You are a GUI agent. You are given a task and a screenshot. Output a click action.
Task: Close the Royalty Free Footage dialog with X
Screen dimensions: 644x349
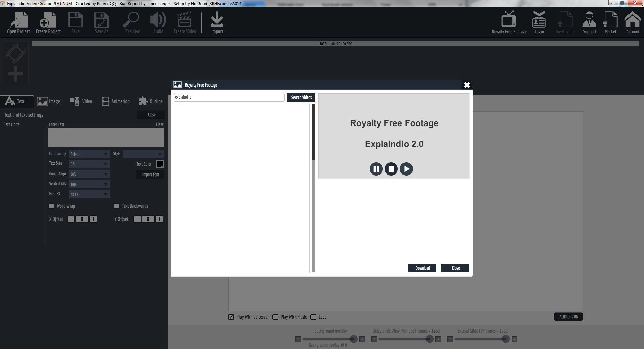467,85
